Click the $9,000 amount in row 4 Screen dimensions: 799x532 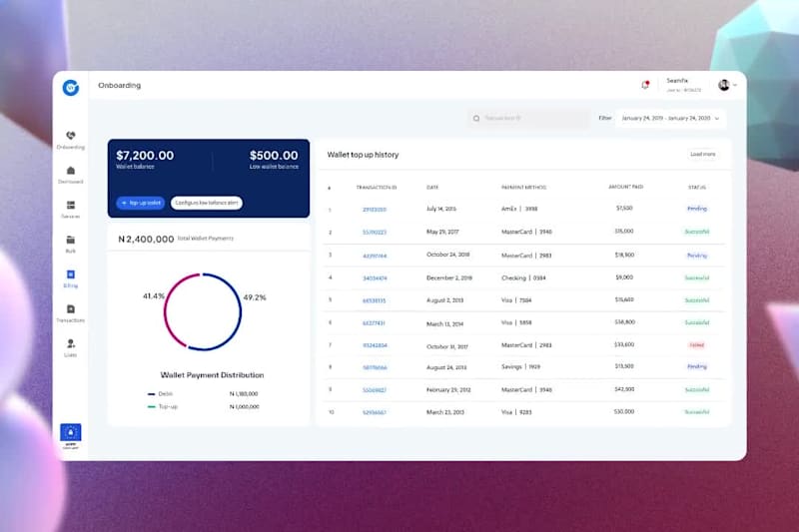click(x=624, y=277)
